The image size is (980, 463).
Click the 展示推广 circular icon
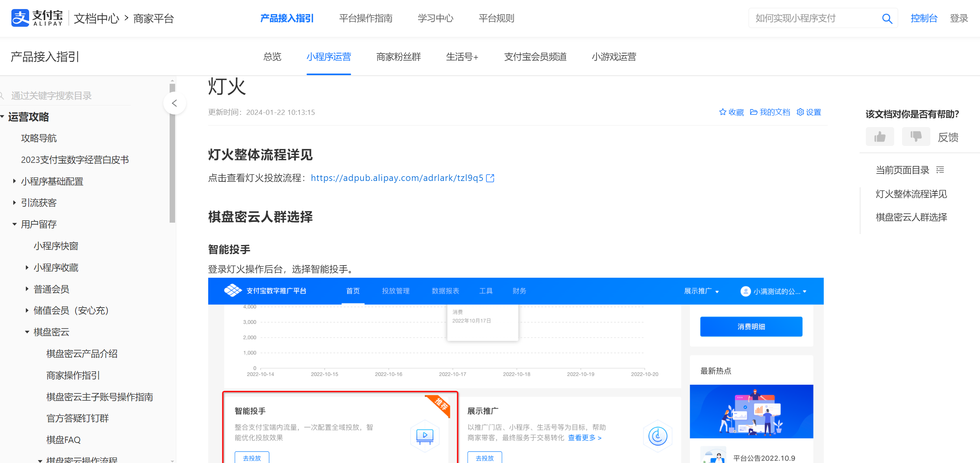(x=658, y=436)
